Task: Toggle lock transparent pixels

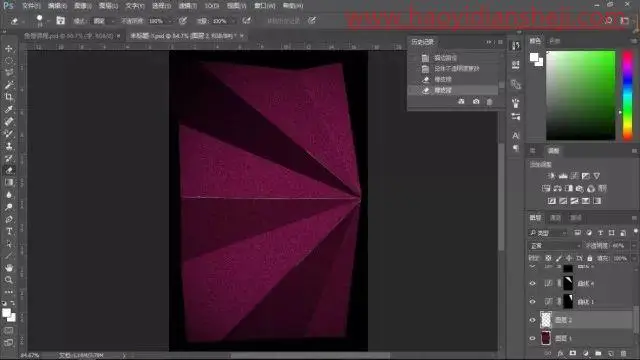Action: pos(548,258)
